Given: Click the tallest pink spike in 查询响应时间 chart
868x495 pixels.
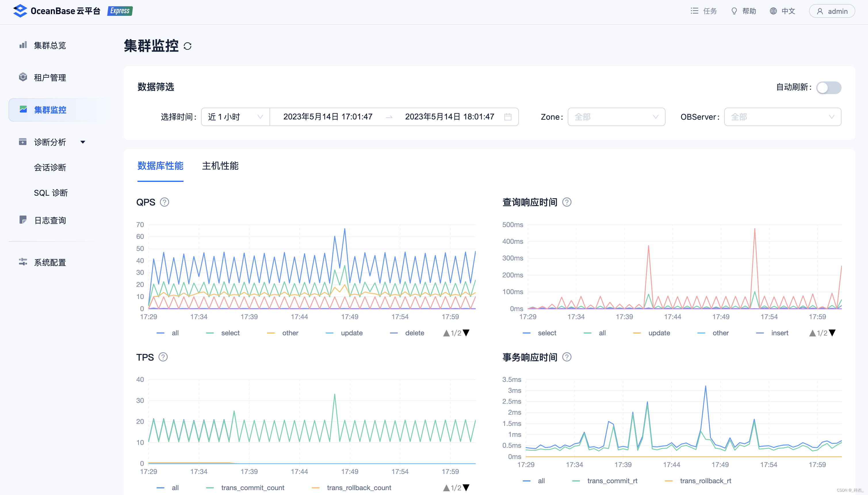Looking at the screenshot, I should coord(754,229).
